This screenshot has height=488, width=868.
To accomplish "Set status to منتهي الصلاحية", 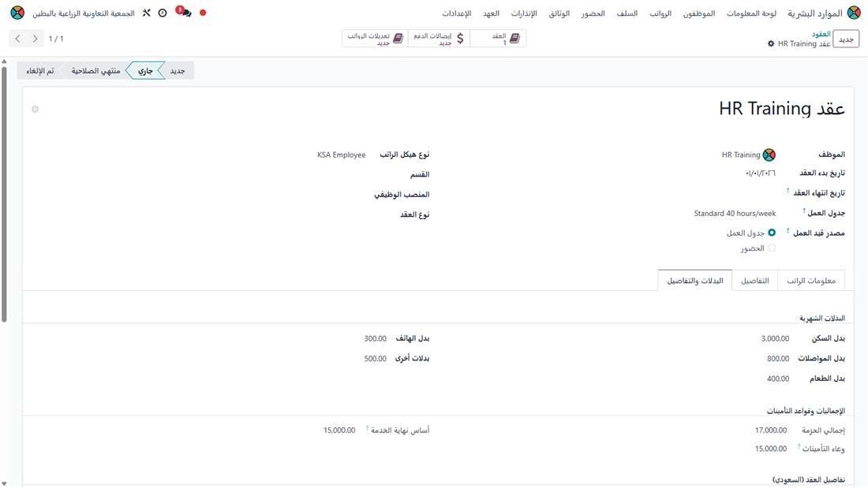I will click(95, 71).
